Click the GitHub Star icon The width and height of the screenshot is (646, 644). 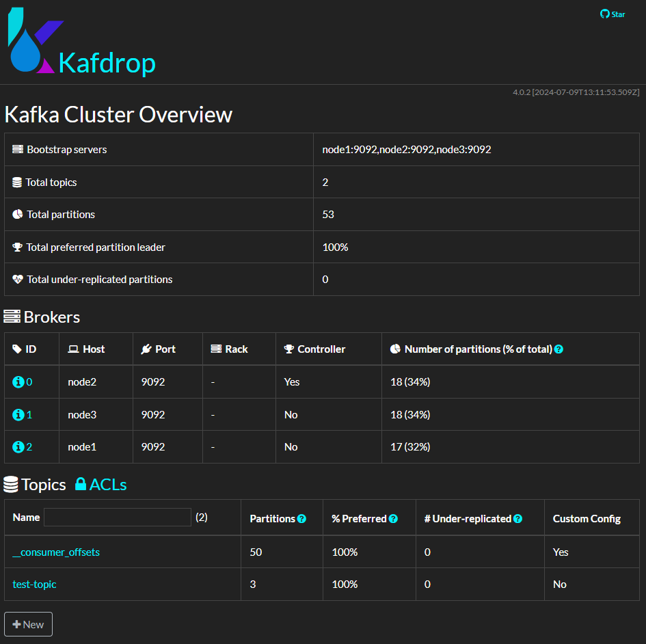point(604,14)
